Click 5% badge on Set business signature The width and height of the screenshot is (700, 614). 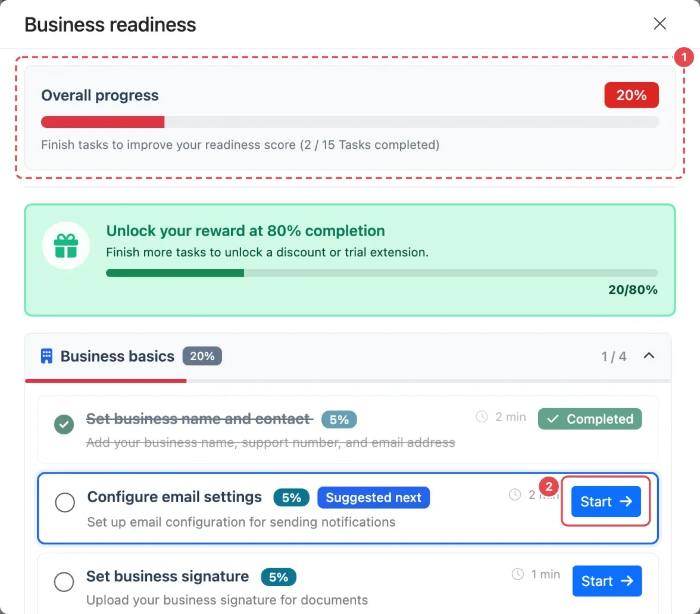click(x=279, y=577)
